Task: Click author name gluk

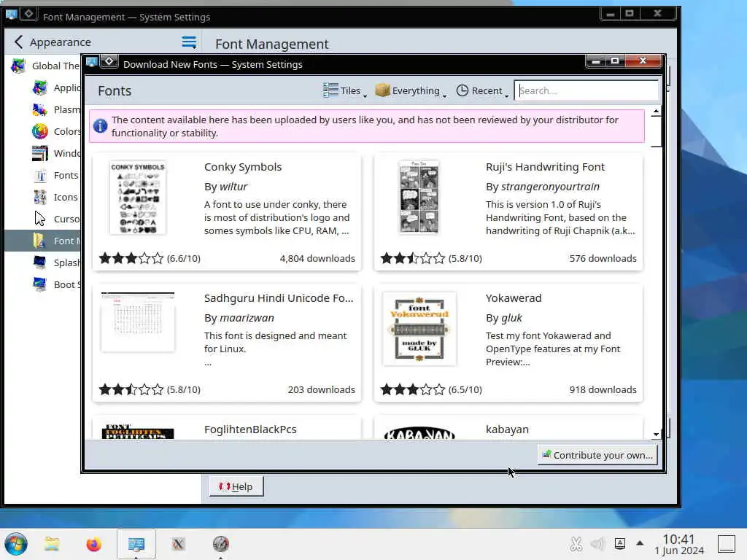Action: 511,318
